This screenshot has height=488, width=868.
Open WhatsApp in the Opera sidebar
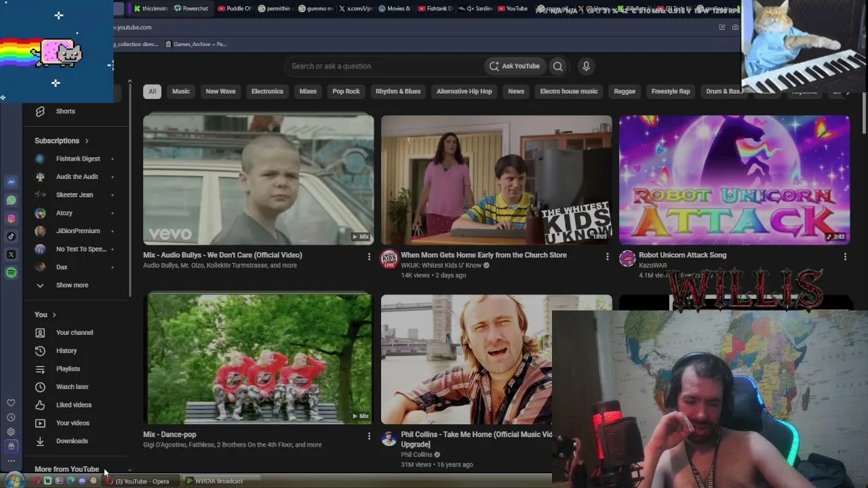click(x=11, y=200)
